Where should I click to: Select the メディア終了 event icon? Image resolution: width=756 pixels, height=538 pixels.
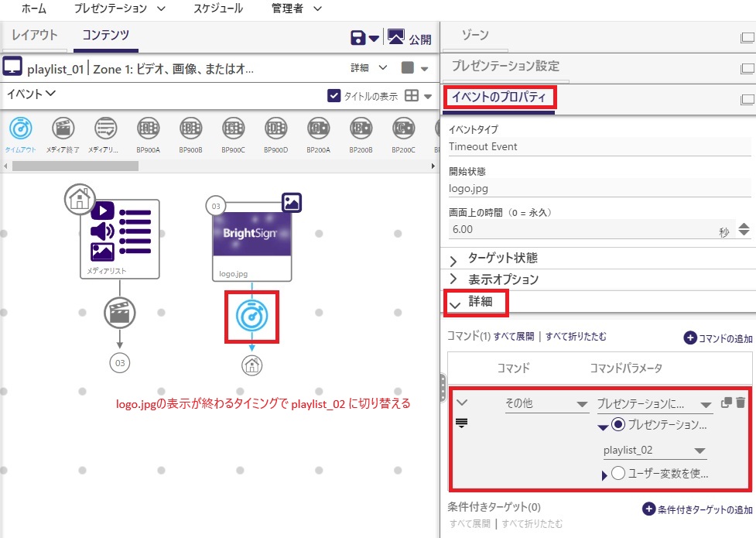tap(64, 129)
